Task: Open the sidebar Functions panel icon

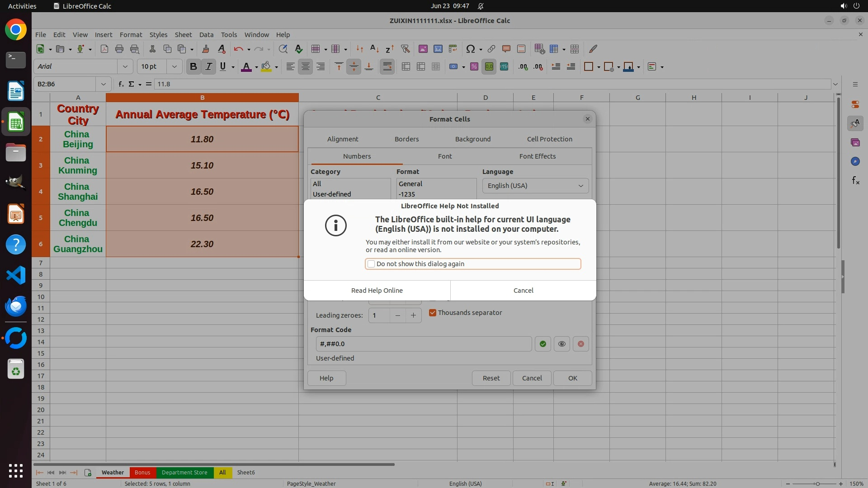Action: (855, 181)
